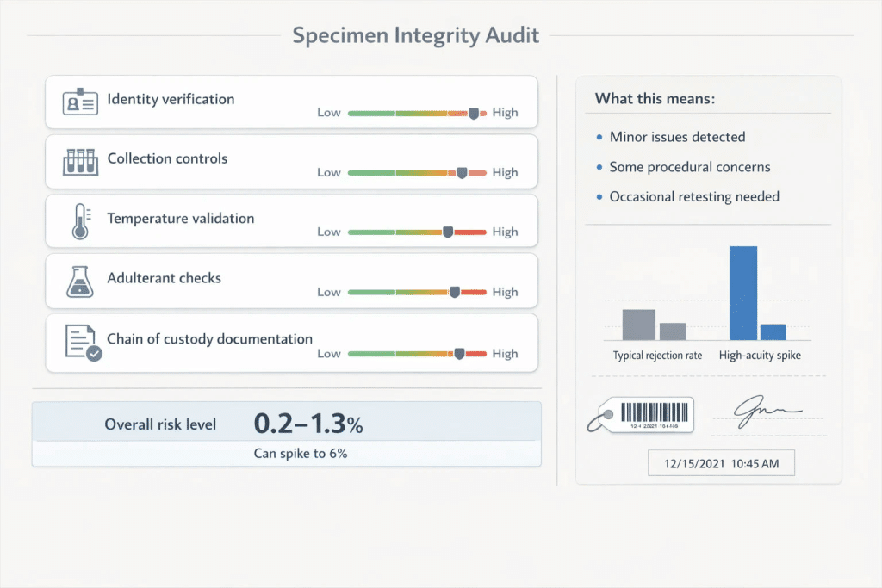Click the Identity verification ID badge icon
Viewport: 882px width, 588px height.
[x=80, y=102]
